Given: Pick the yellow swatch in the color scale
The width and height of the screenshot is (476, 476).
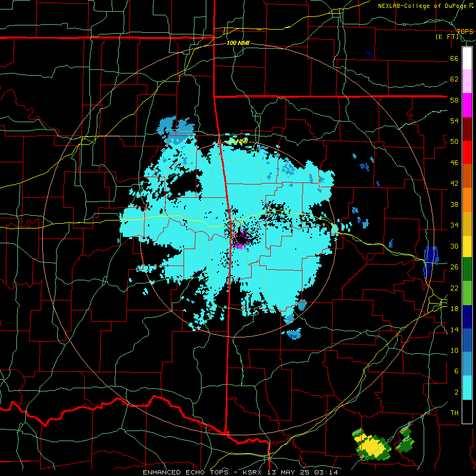Looking at the screenshot, I should click(467, 246).
